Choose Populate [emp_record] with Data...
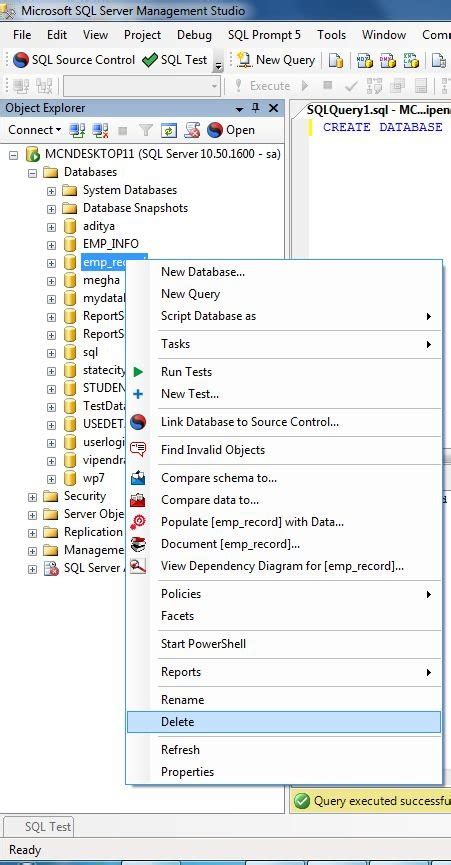Screen dimensions: 451x865 (284, 522)
